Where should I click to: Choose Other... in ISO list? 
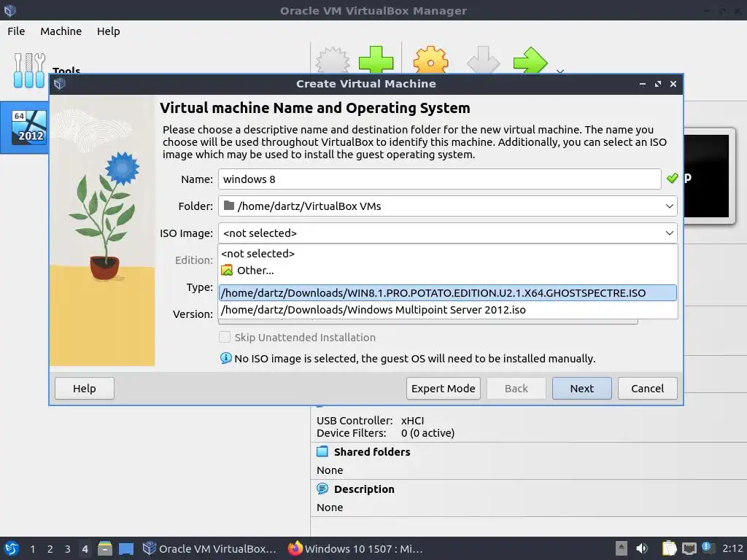(448, 271)
